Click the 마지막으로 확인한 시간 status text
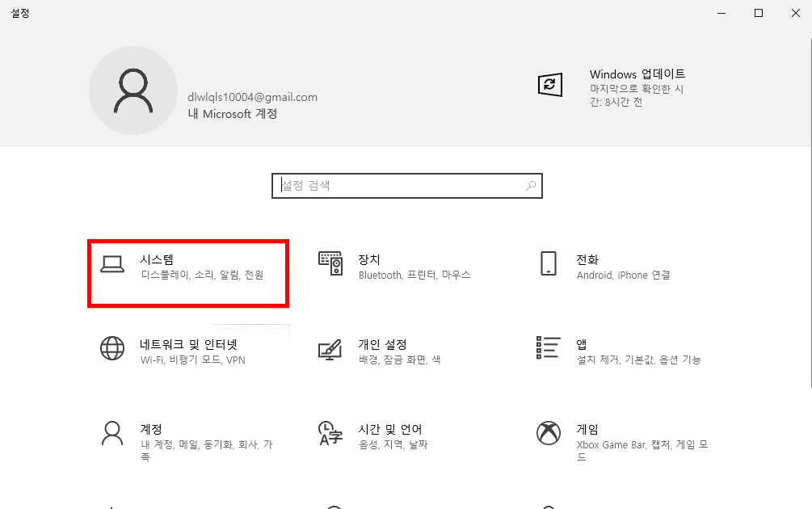Image resolution: width=812 pixels, height=509 pixels. point(637,96)
